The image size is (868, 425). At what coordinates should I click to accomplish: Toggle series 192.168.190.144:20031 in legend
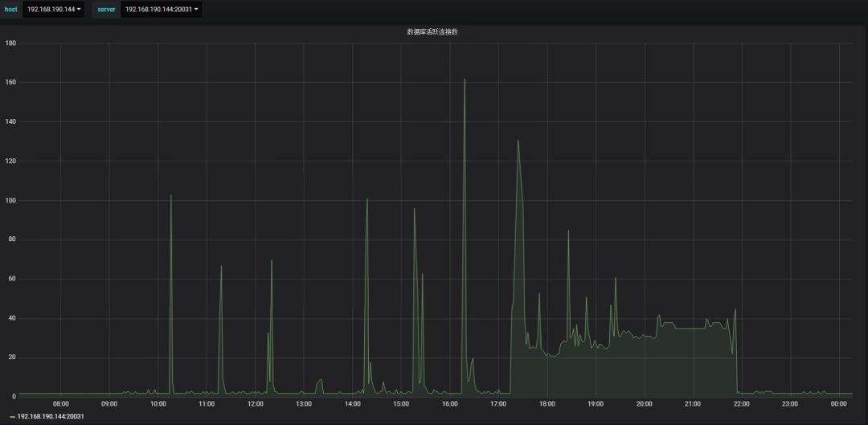pos(51,417)
